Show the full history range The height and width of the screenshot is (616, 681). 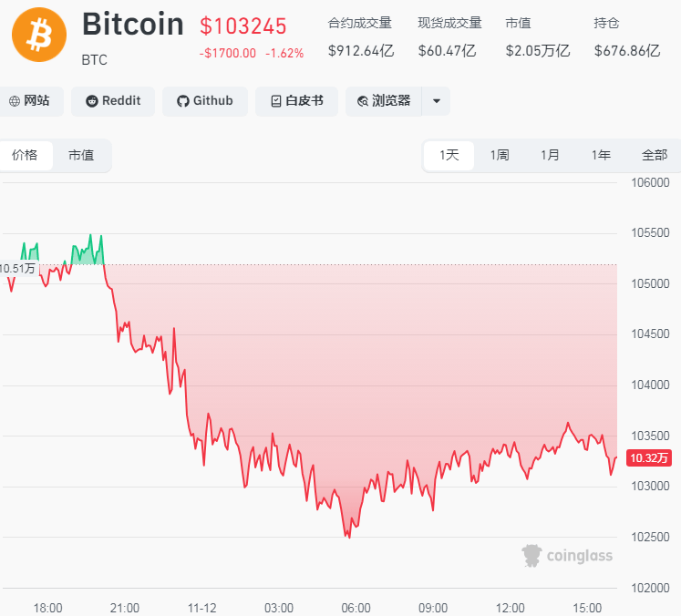pyautogui.click(x=654, y=155)
